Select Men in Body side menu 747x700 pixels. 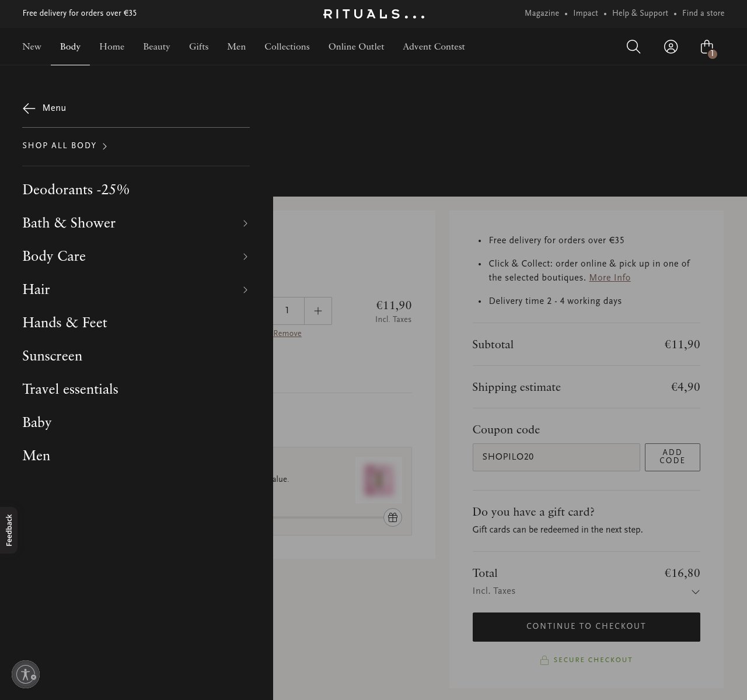[36, 456]
